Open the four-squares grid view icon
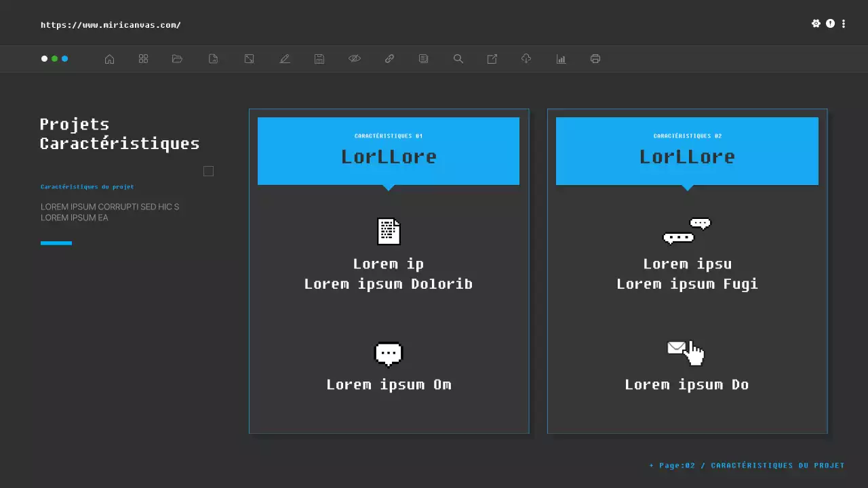868x488 pixels. click(x=143, y=59)
